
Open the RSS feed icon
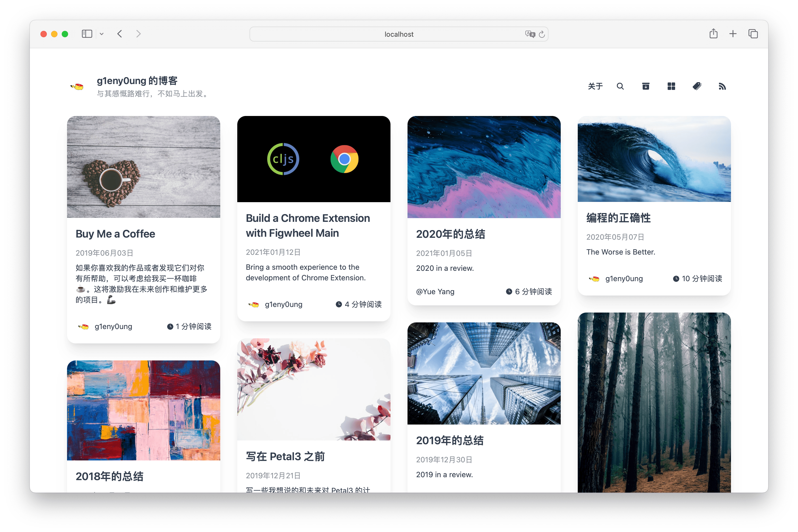pos(722,86)
